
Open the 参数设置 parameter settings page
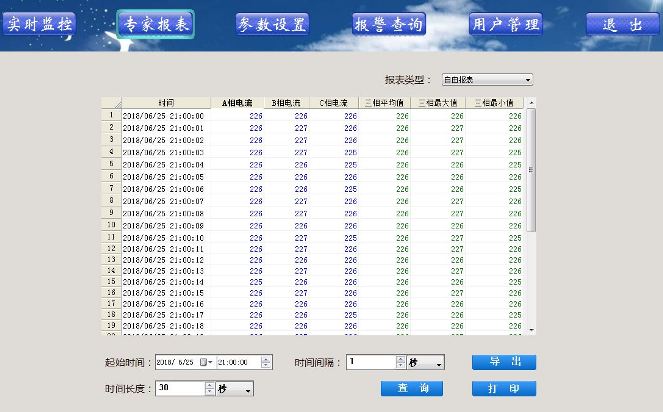272,24
